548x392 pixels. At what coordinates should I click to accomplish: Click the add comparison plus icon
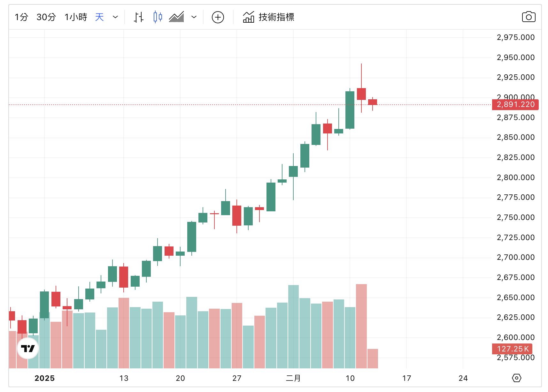tap(218, 17)
